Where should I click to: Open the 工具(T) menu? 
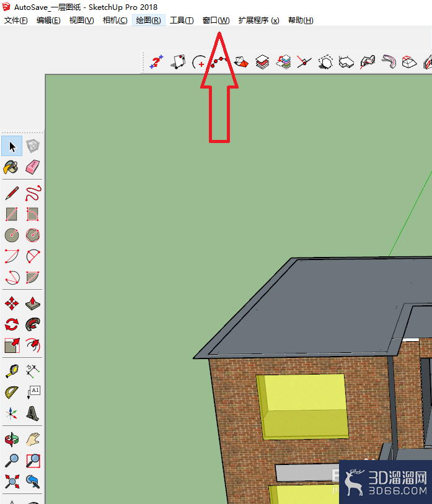pyautogui.click(x=182, y=20)
